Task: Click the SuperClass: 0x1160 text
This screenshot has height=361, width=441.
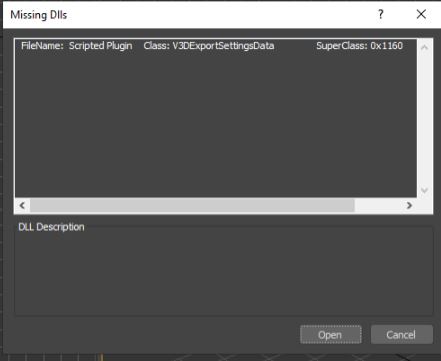Action: pos(359,46)
